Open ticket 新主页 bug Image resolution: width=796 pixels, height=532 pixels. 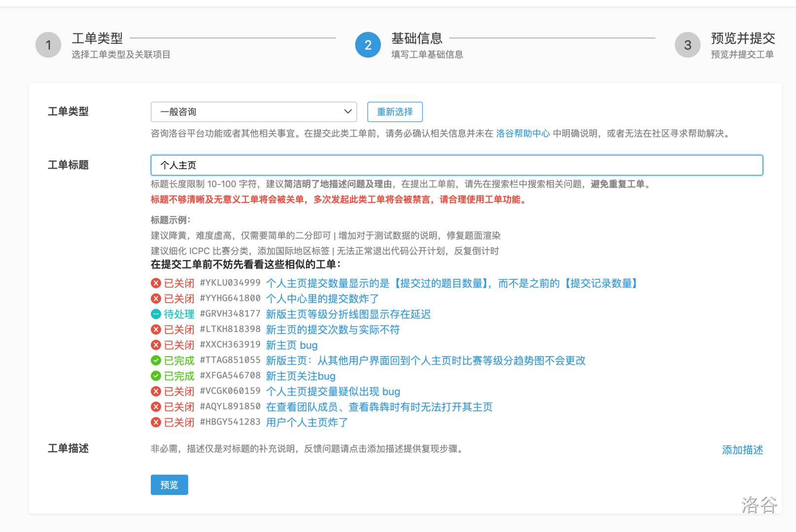[292, 345]
